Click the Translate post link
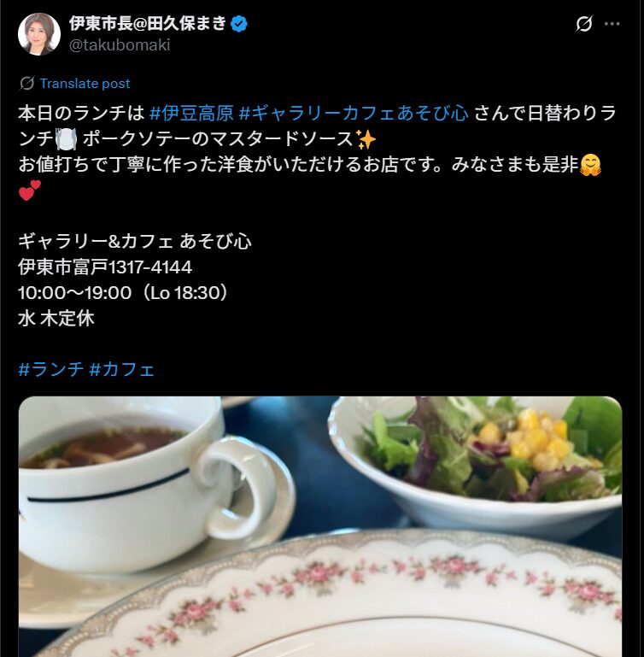This screenshot has height=657, width=644. (x=85, y=84)
